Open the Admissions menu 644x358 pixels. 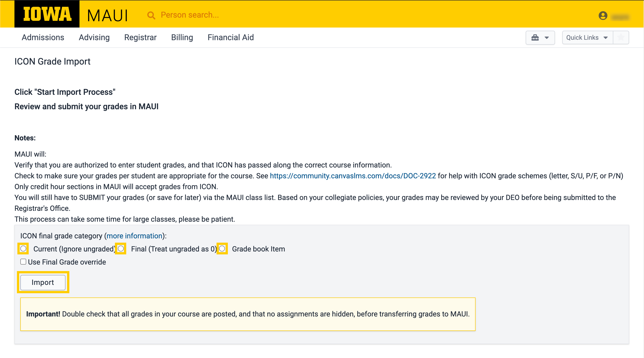pos(43,37)
